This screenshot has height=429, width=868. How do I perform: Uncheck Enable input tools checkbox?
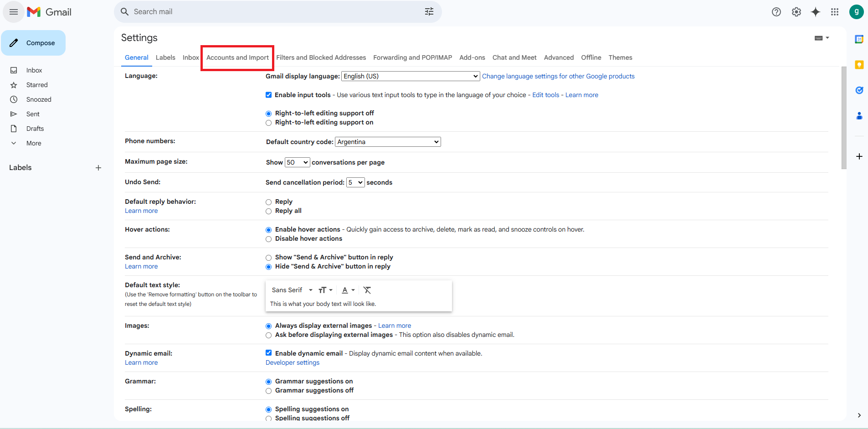(x=269, y=95)
